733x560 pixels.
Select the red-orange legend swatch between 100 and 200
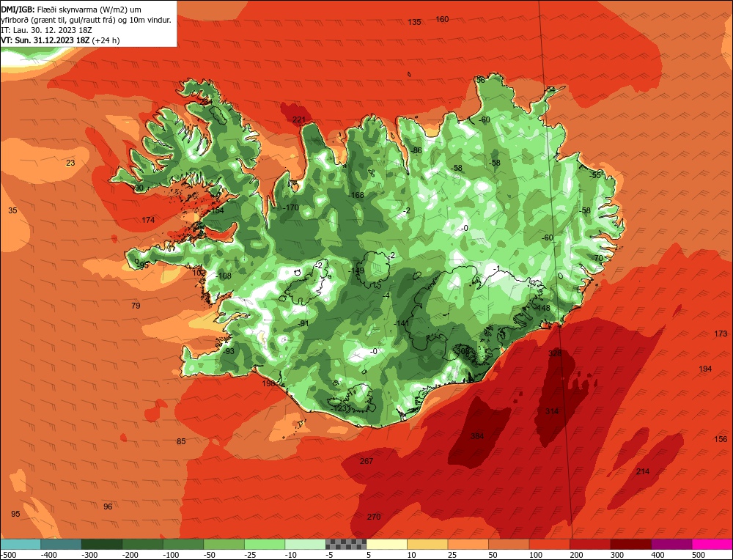pyautogui.click(x=549, y=544)
